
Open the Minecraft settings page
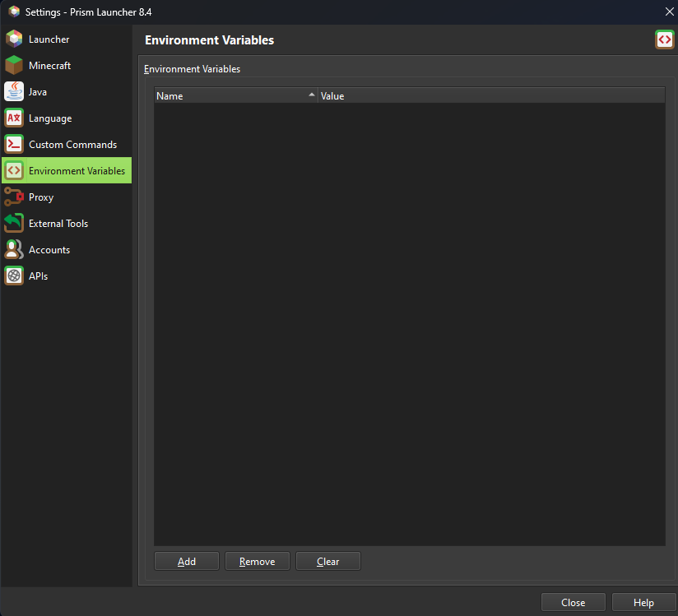(x=67, y=65)
